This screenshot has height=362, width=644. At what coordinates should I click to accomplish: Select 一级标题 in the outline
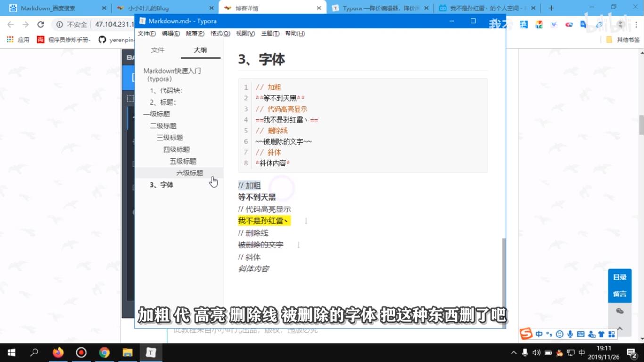(x=157, y=114)
